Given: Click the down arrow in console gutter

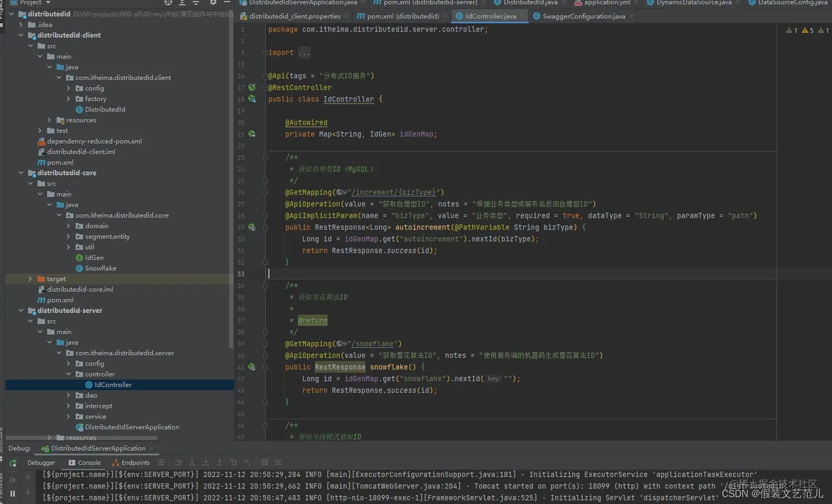Looking at the screenshot, I should click(28, 492).
